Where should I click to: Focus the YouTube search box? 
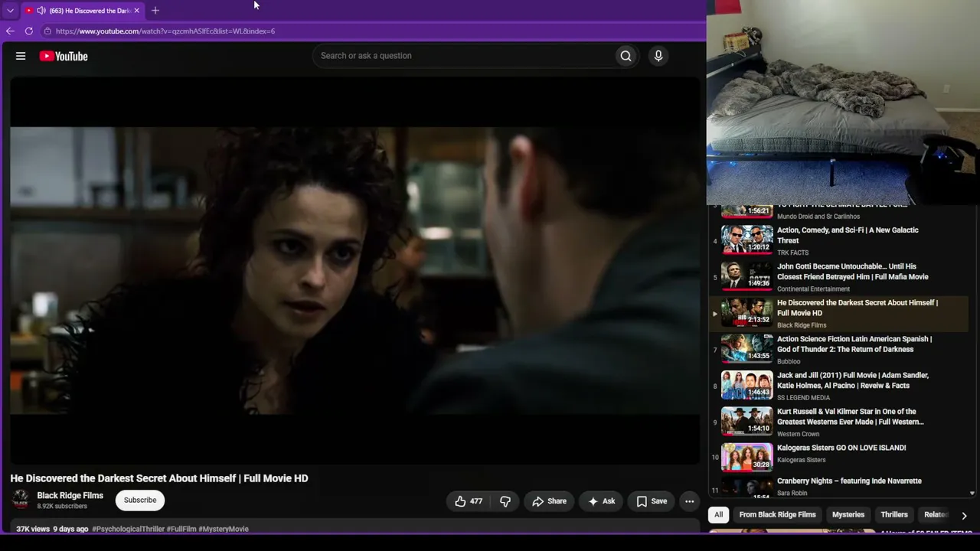coord(463,56)
